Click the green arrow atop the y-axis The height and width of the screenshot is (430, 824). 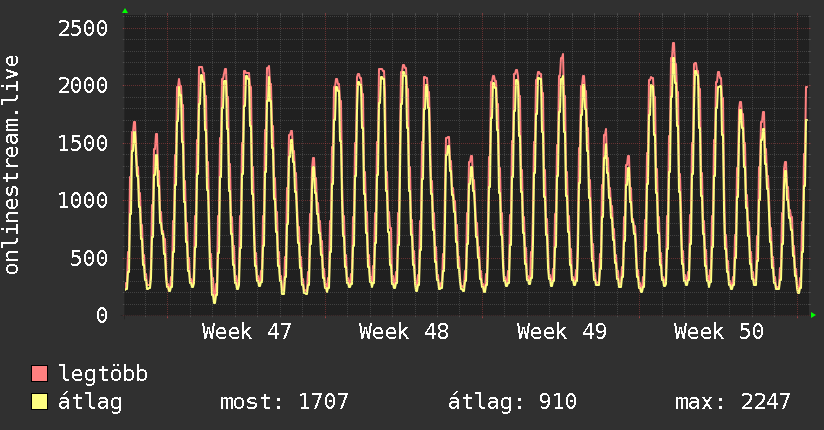(125, 11)
